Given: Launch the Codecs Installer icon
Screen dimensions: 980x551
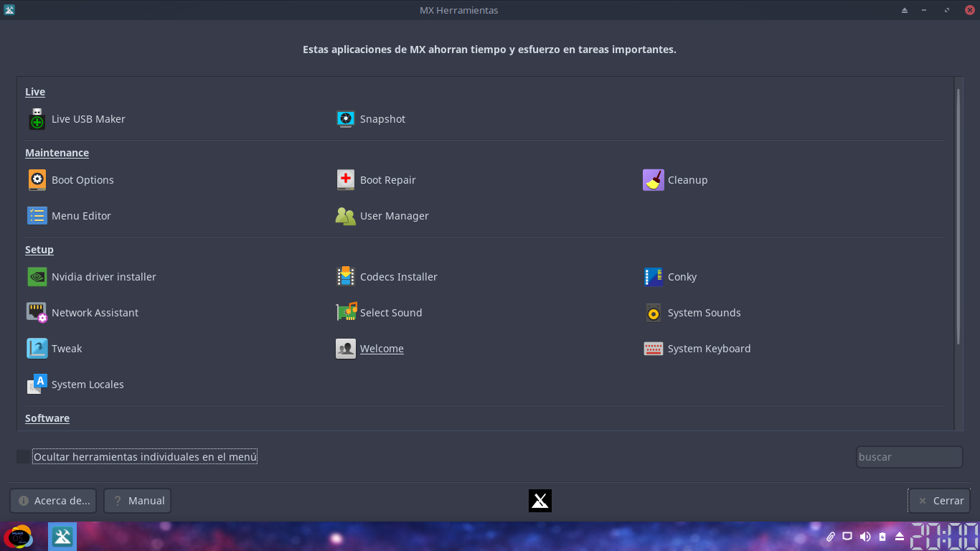Looking at the screenshot, I should 346,277.
